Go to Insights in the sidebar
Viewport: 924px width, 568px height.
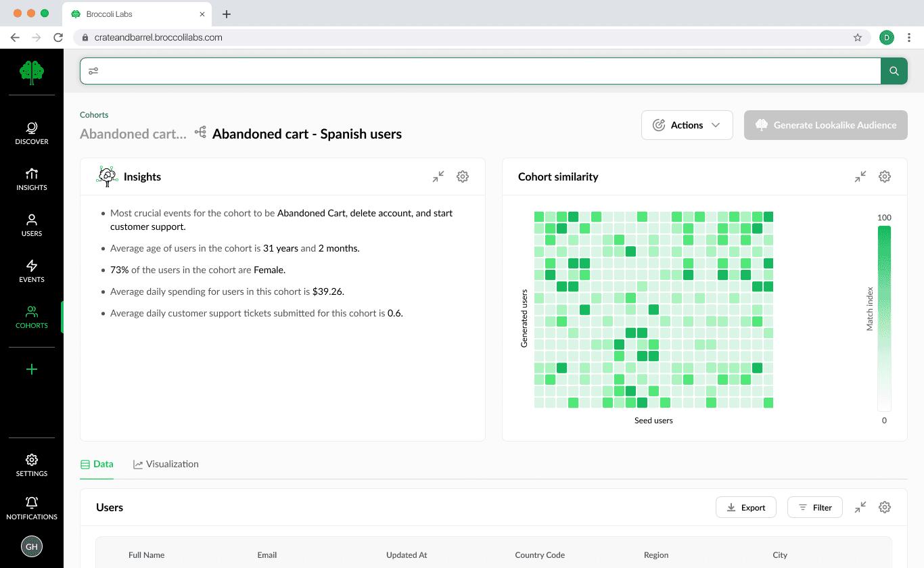[32, 179]
